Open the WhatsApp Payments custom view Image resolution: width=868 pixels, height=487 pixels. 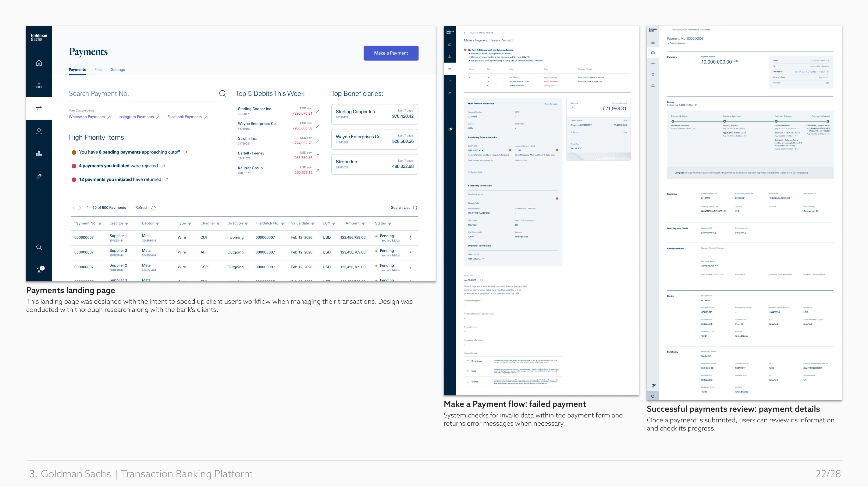coord(87,117)
